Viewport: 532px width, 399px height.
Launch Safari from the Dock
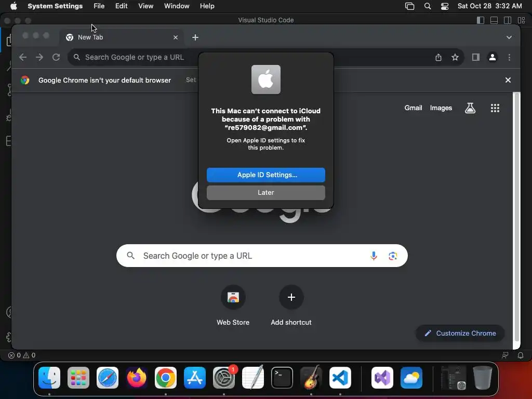tap(108, 378)
